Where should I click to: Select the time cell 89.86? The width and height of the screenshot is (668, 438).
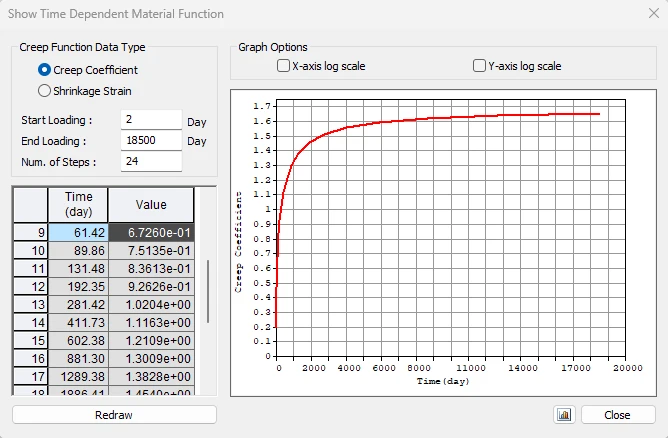[78, 251]
